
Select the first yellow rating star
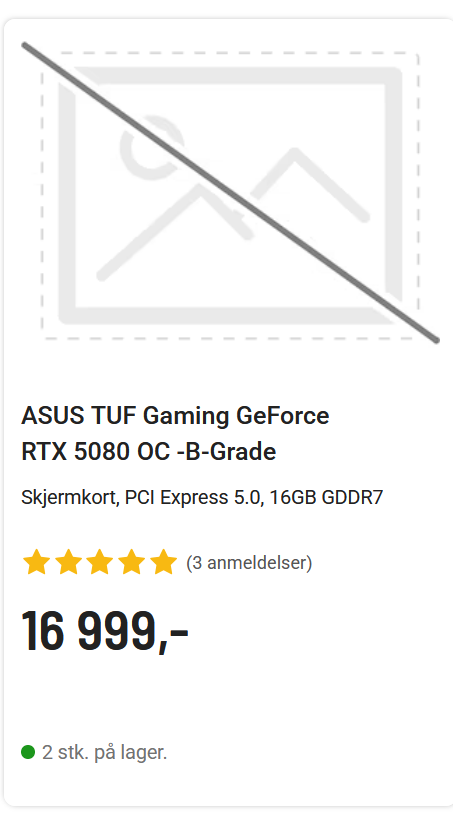point(37,563)
